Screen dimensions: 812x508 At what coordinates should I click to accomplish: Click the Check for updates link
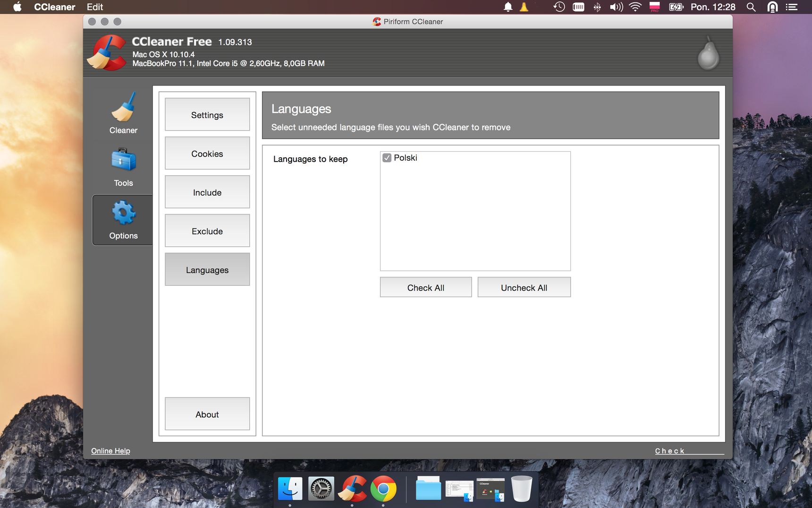click(x=689, y=451)
